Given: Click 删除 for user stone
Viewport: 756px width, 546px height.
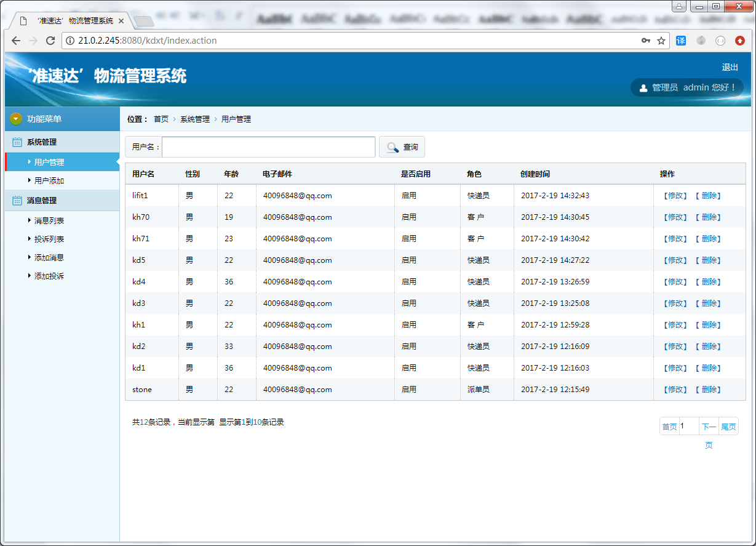Looking at the screenshot, I should pyautogui.click(x=708, y=389).
